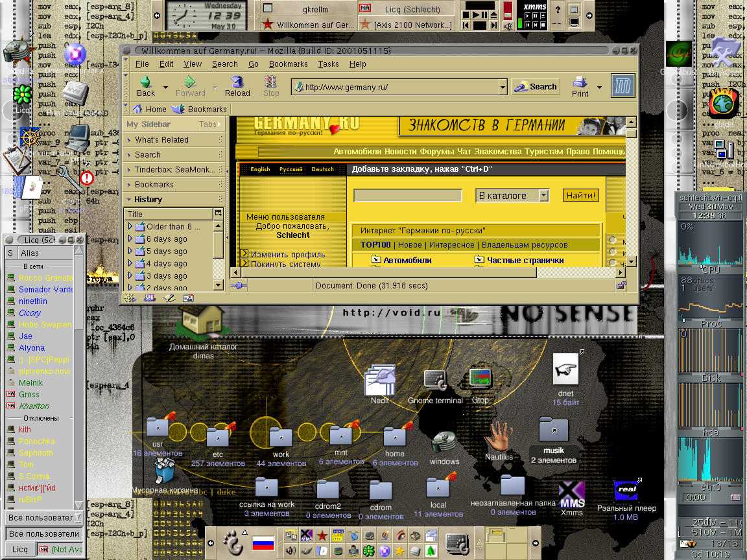Image resolution: width=747 pixels, height=560 pixels.
Task: Select the top radio button on the Germany.ru page
Action: (x=613, y=240)
